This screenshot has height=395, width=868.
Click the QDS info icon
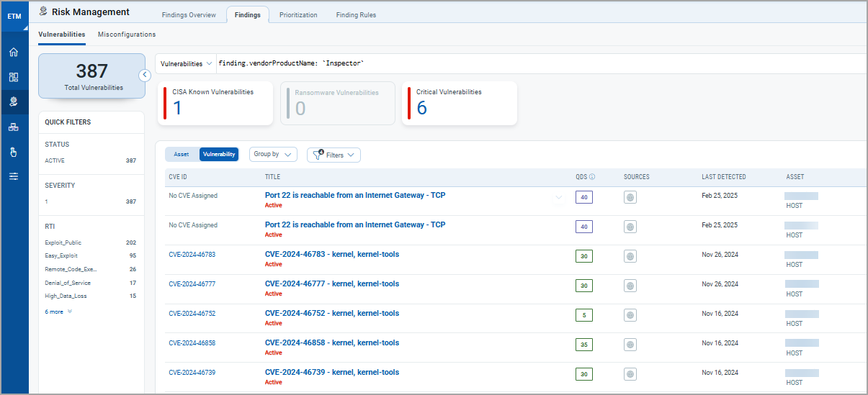(x=592, y=177)
